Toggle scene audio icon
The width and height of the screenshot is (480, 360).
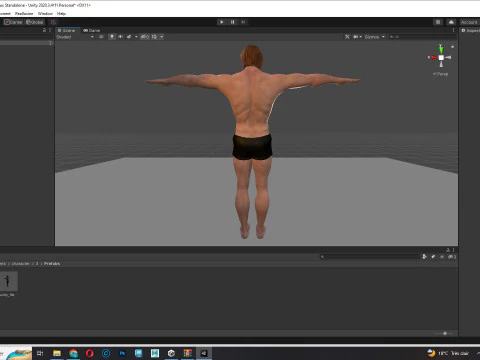coord(120,37)
